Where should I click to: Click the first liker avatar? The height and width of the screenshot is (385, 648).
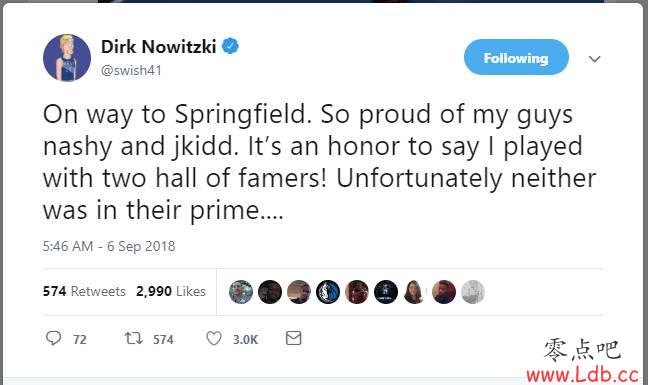tap(241, 292)
